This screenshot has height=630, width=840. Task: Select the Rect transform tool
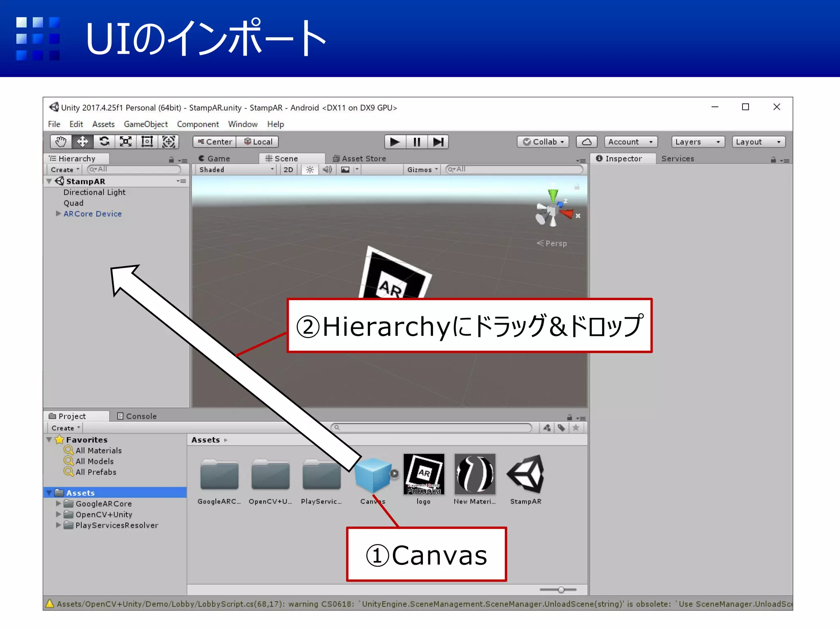click(147, 142)
